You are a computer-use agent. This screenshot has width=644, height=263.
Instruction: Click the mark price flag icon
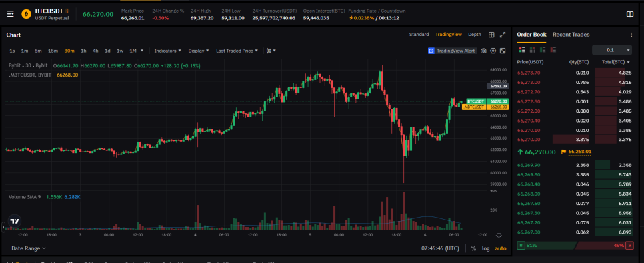click(x=563, y=152)
